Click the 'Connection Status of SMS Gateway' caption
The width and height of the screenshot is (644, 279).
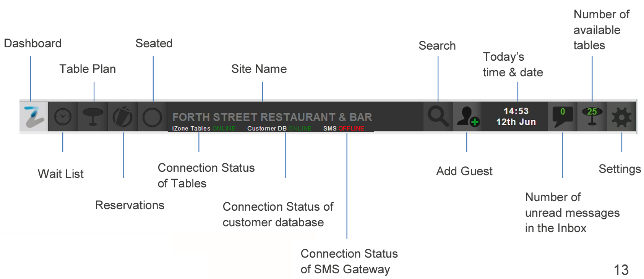[349, 261]
